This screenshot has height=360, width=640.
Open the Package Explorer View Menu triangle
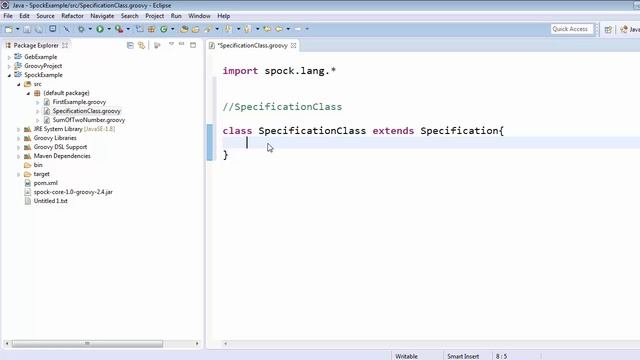(171, 44)
